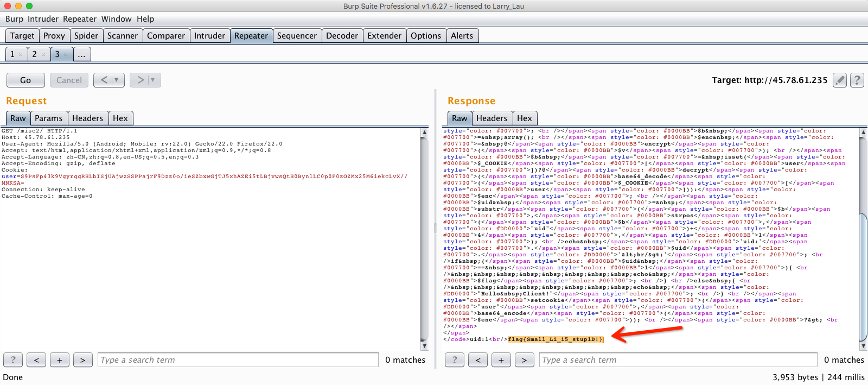
Task: Click the response search term field
Action: (x=678, y=359)
